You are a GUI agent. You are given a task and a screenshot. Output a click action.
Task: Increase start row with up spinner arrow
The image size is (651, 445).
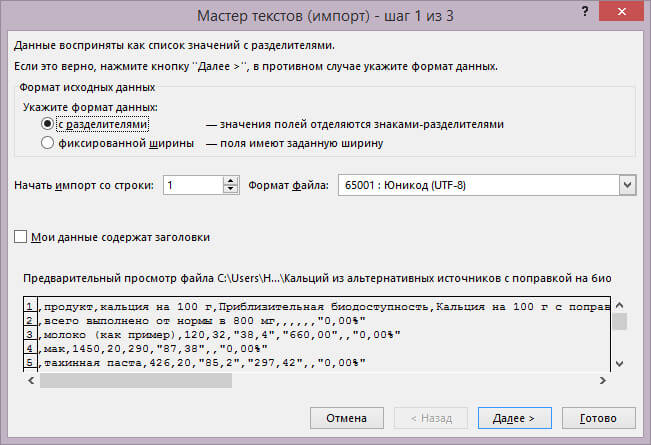231,180
